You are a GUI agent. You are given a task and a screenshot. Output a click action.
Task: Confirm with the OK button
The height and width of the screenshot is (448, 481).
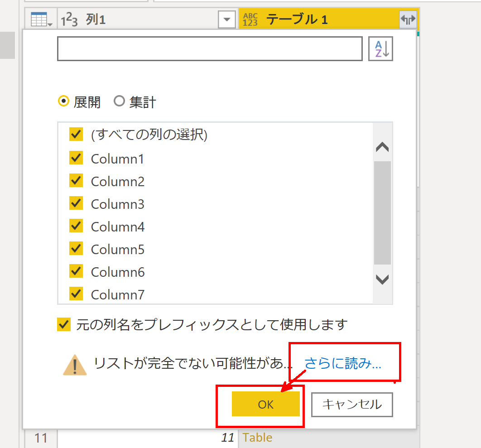[x=266, y=404]
